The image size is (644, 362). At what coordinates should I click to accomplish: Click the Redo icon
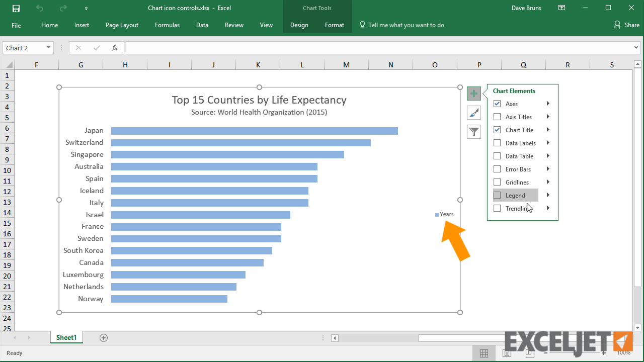click(62, 8)
